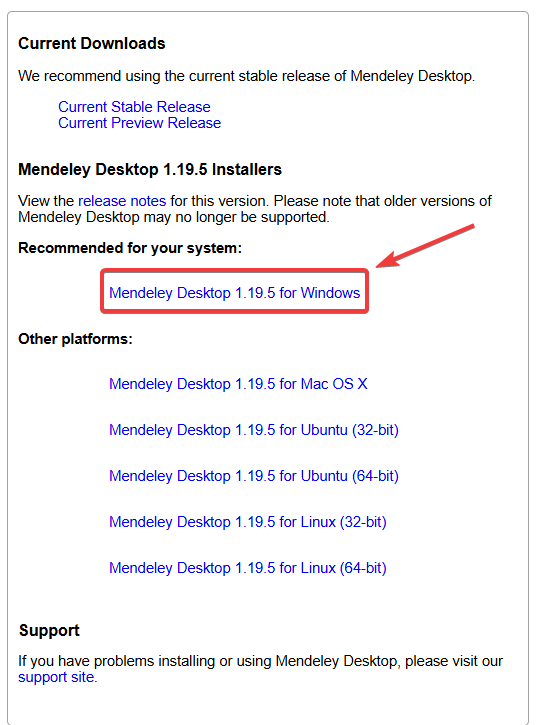Click the 'Mendeley Desktop 1.19.5 Installers' heading
The image size is (540, 725).
(x=150, y=170)
